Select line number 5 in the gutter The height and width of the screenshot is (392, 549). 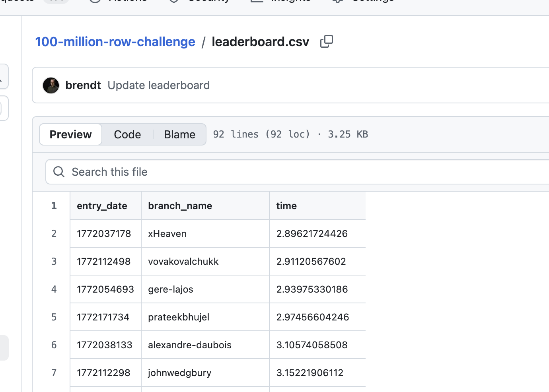(x=54, y=317)
